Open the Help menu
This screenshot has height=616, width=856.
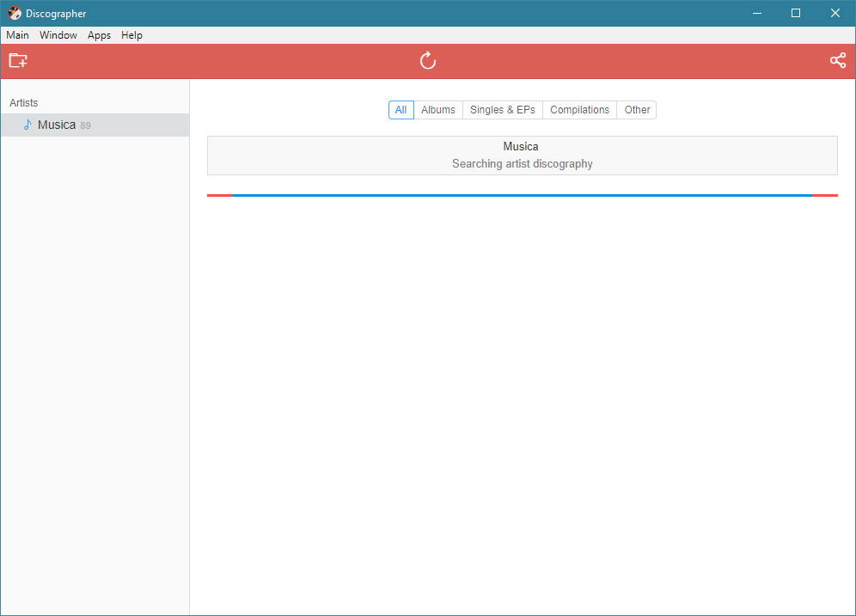tap(131, 35)
